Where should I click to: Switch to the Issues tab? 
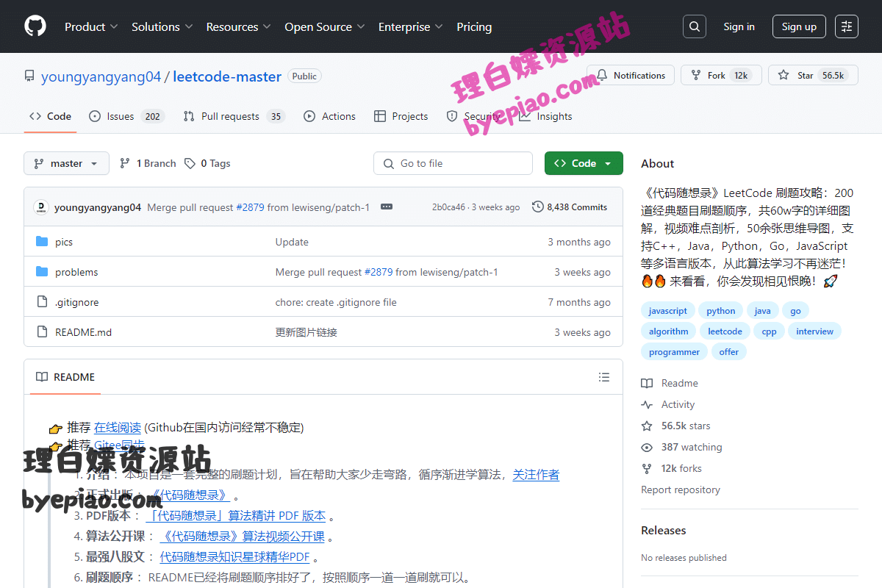point(126,116)
